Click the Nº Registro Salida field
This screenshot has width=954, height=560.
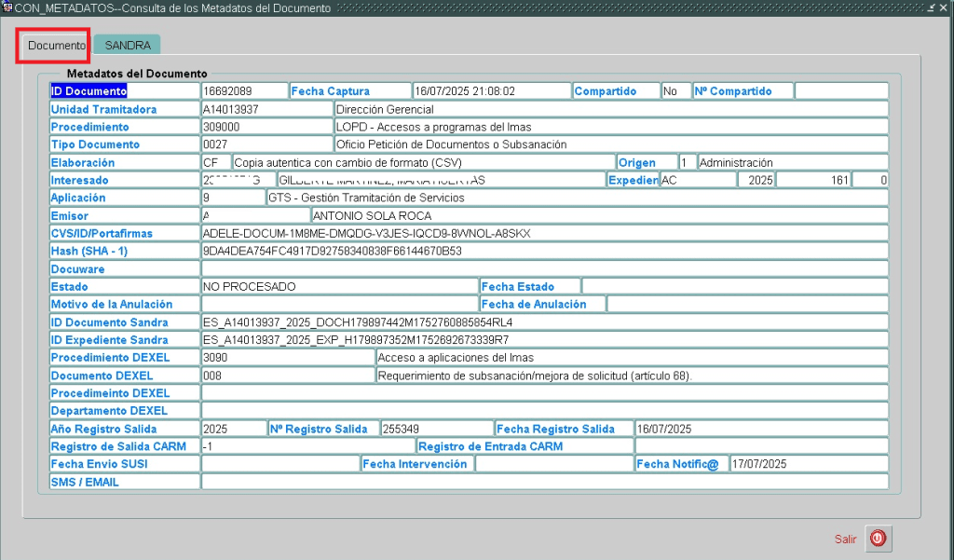tap(435, 430)
